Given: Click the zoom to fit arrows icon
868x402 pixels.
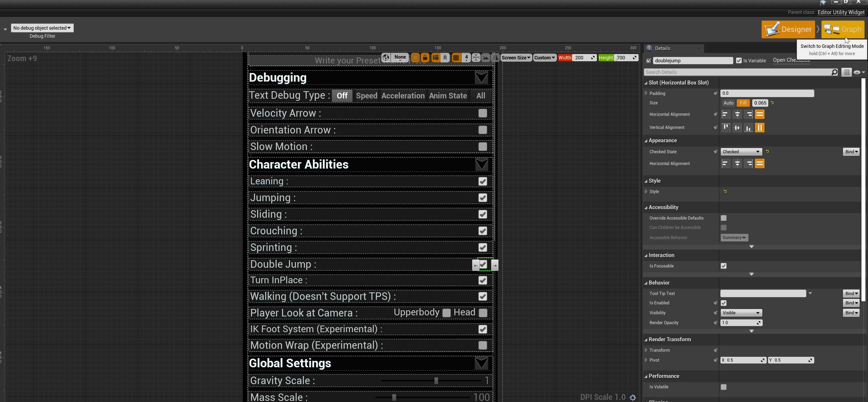Looking at the screenshot, I should pos(476,58).
